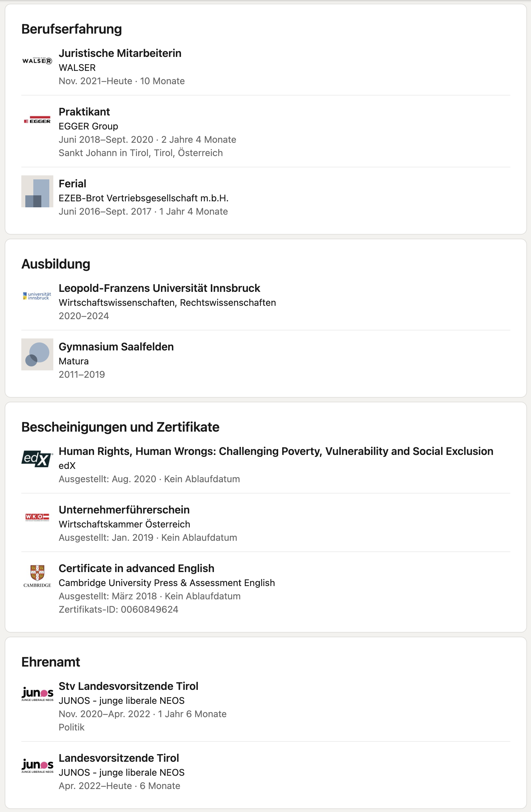Screen dimensions: 531x812
Task: Click the Landesvorsitzende Tirol volunteer title
Action: 119,758
